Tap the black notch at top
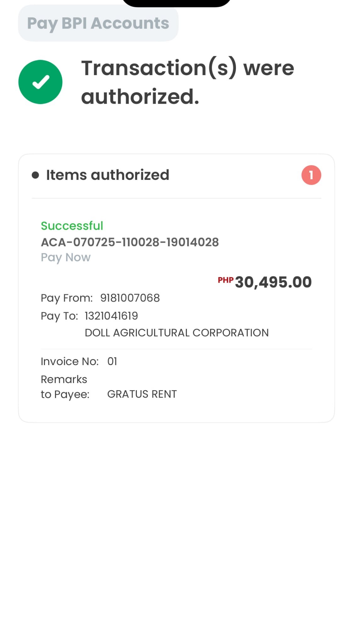 (x=176, y=3)
